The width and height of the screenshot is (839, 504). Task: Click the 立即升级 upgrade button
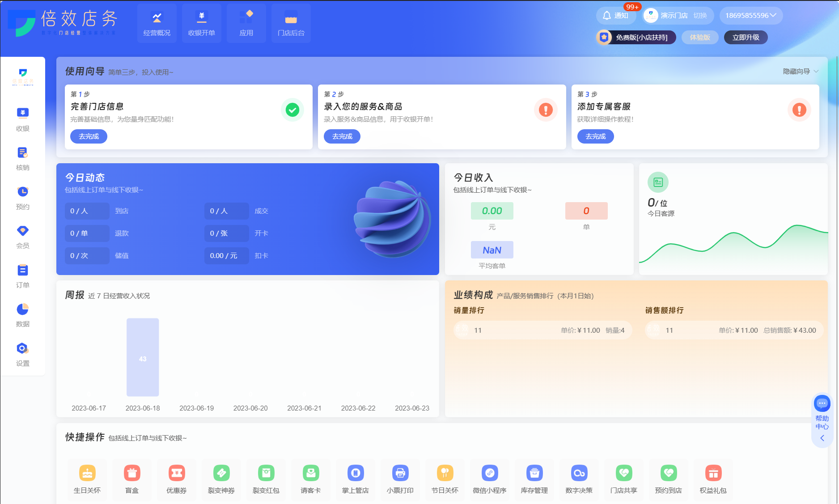pos(746,38)
